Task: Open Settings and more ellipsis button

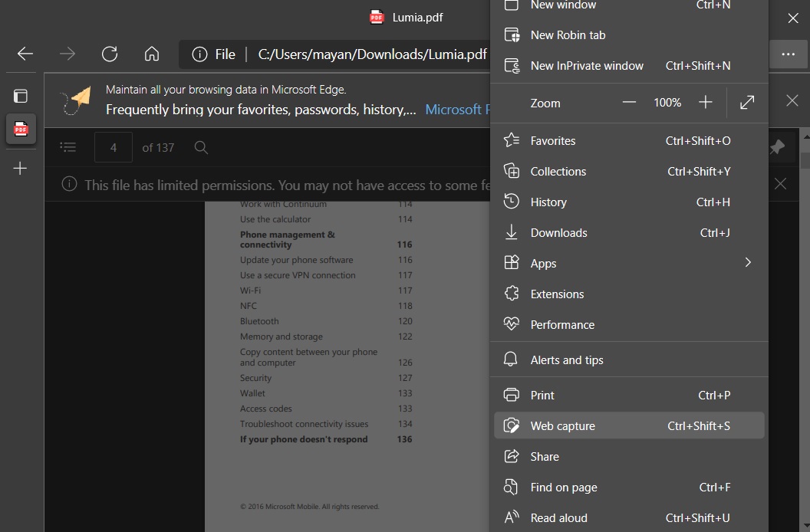Action: tap(788, 54)
